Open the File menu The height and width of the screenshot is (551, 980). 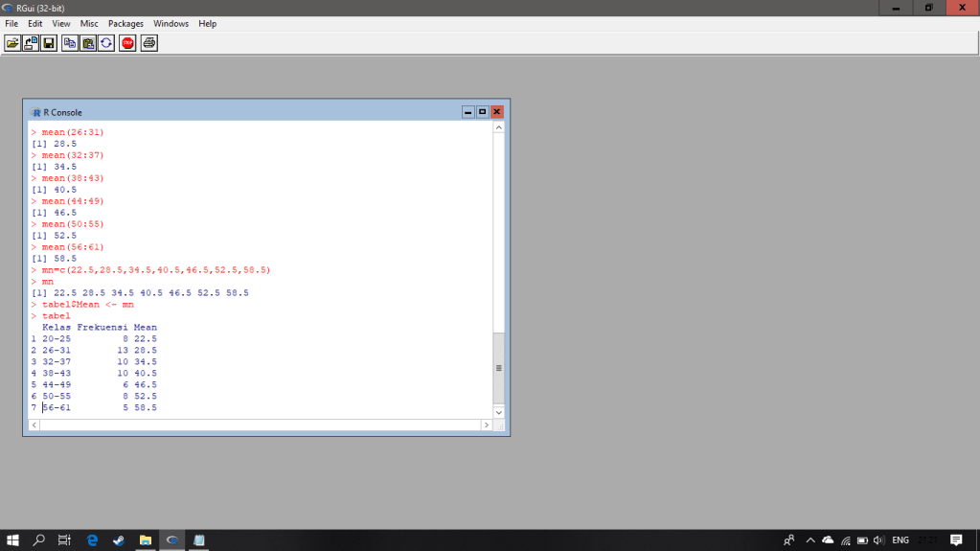(11, 23)
